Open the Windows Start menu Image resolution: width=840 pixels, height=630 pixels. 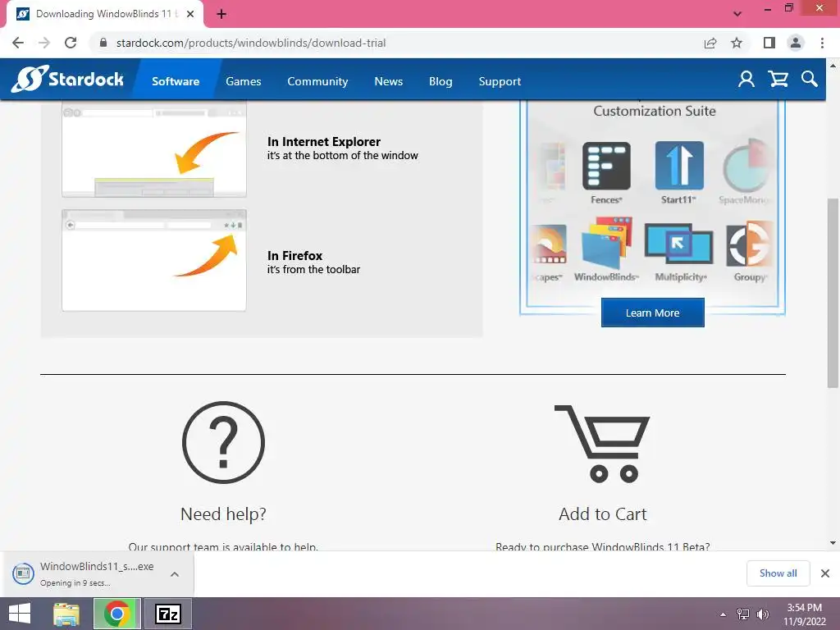point(20,614)
